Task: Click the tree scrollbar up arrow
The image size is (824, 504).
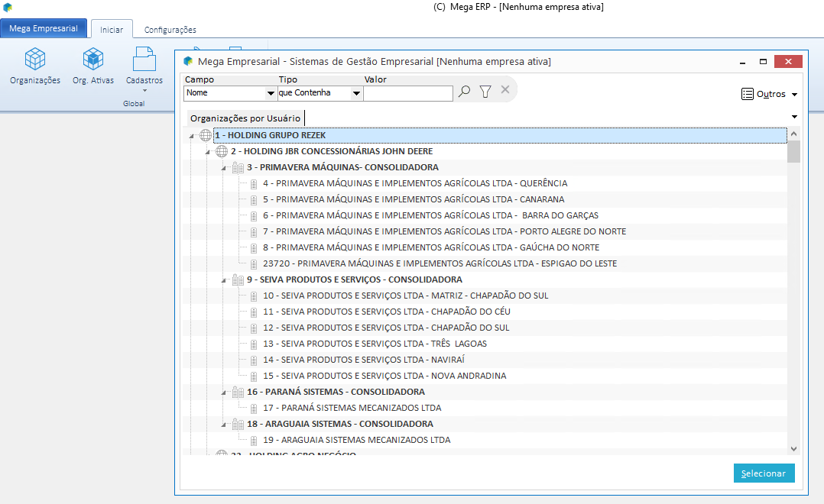Action: coord(793,134)
